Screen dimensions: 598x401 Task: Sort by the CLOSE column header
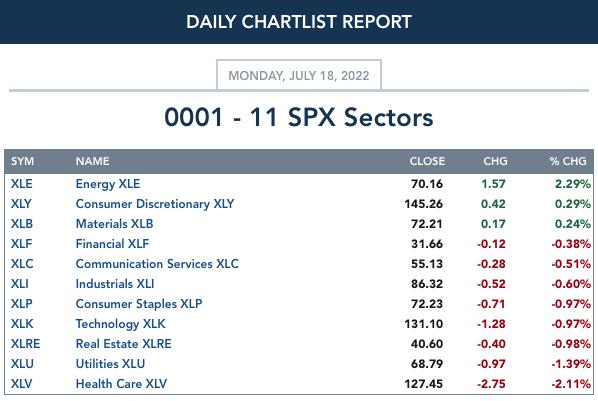click(427, 161)
